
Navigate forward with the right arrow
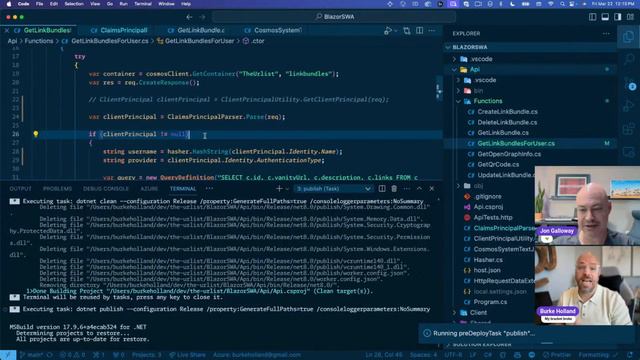tap(202, 17)
